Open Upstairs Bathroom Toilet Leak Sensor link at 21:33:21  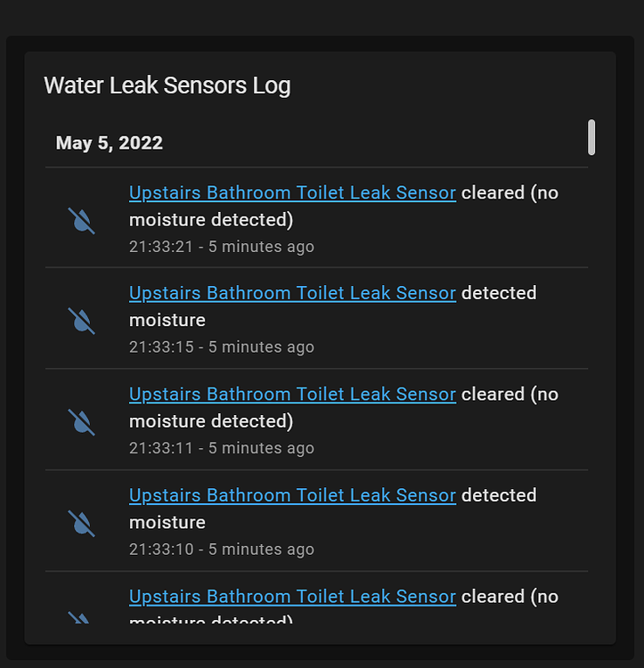pos(293,192)
